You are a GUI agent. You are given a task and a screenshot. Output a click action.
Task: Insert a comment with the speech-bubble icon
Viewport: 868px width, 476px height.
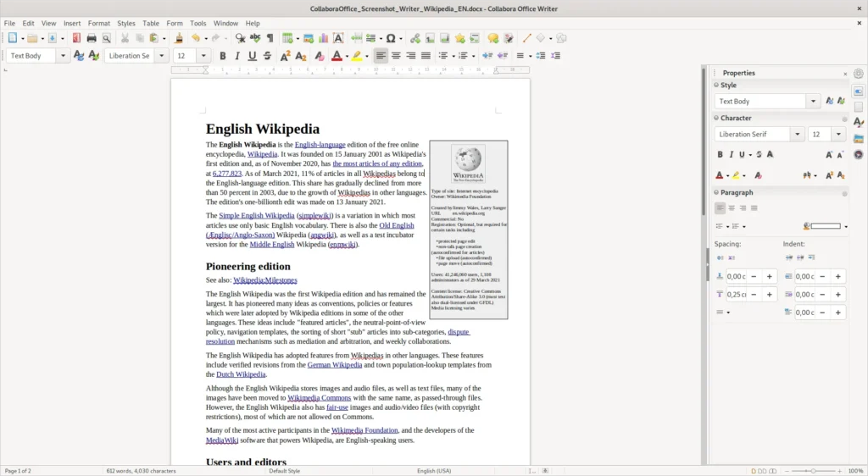(492, 38)
